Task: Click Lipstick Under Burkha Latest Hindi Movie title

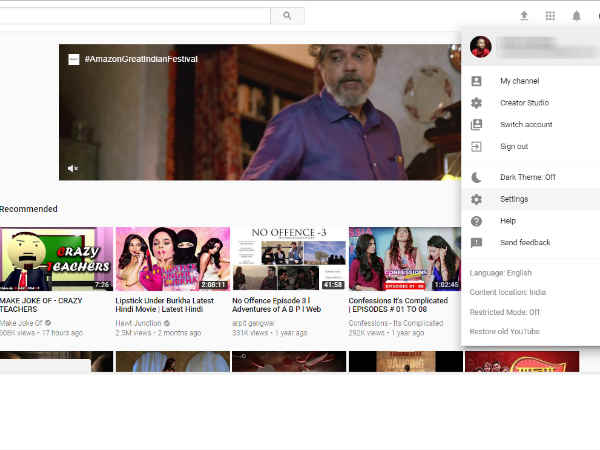Action: (x=165, y=305)
